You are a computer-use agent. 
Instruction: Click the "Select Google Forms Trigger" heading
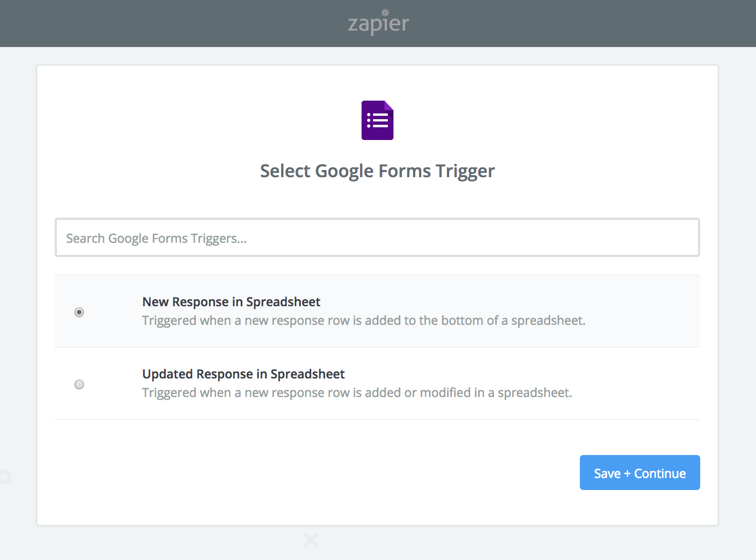click(377, 171)
